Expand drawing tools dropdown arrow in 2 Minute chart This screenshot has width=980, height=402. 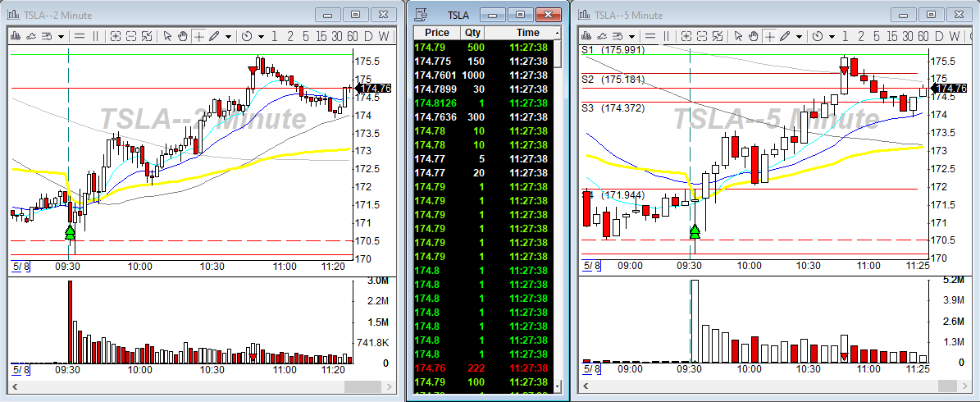click(x=228, y=37)
